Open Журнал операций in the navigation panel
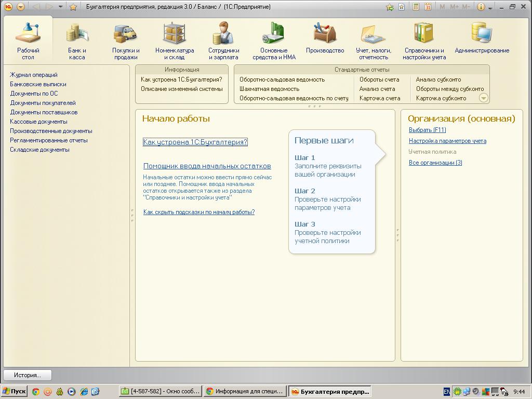 (x=34, y=75)
